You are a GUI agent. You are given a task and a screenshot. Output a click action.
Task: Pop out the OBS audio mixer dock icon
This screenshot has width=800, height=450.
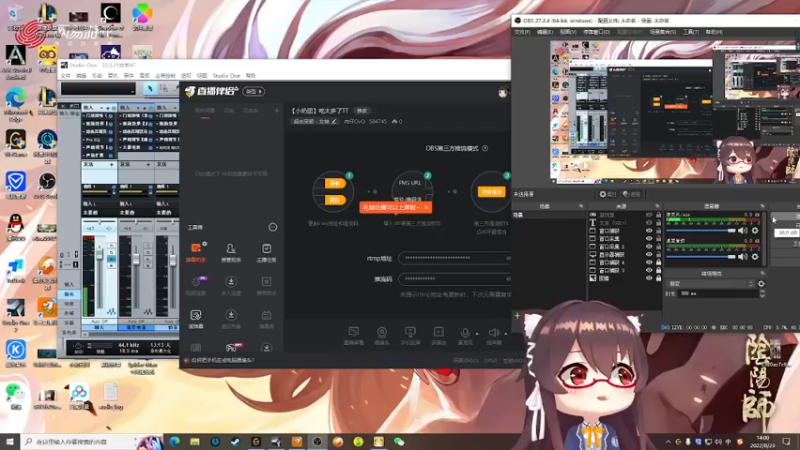point(762,206)
